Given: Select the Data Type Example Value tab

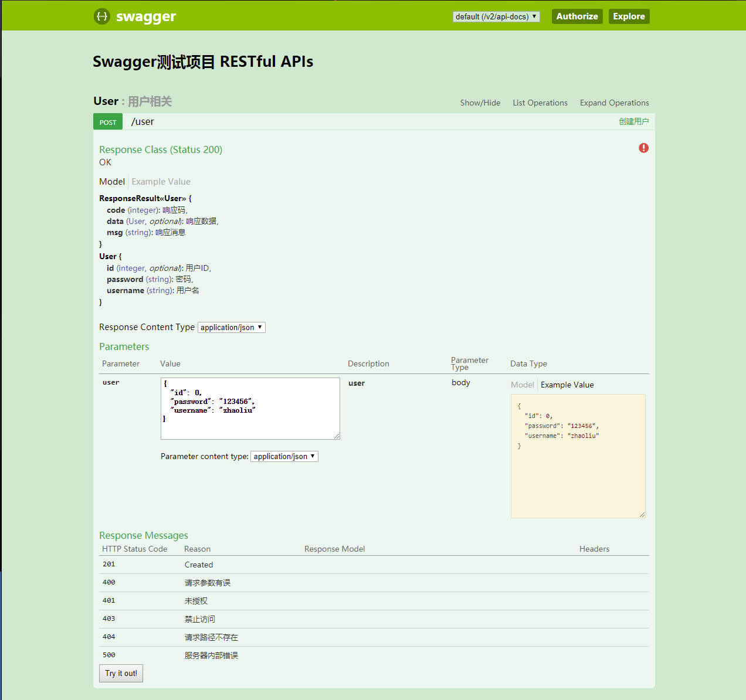Looking at the screenshot, I should click(567, 385).
